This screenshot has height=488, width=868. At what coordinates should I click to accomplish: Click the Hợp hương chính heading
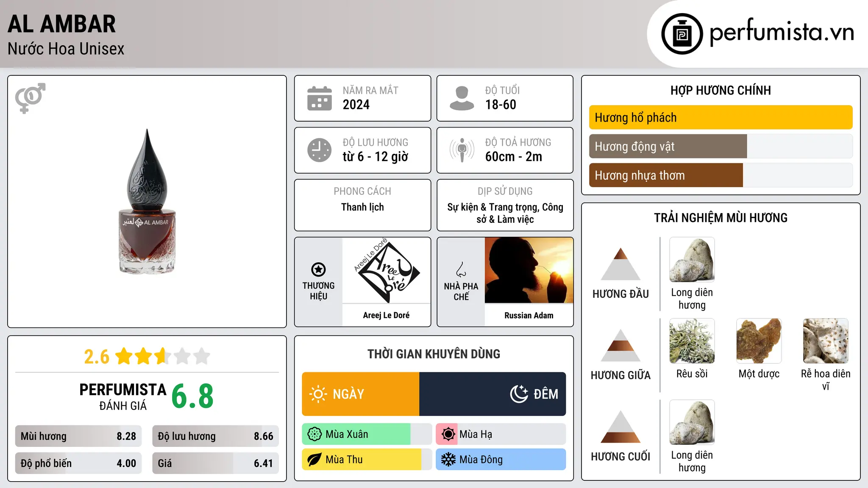[x=721, y=90]
